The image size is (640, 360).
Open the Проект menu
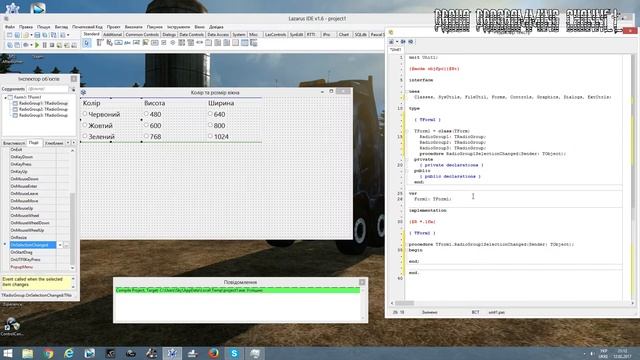point(113,27)
